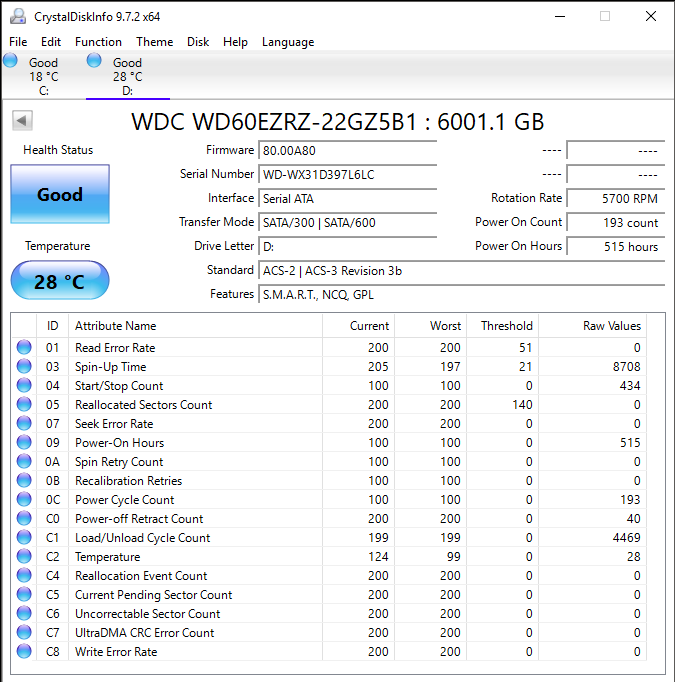Click the Transfer Mode field
675x682 pixels.
point(348,223)
